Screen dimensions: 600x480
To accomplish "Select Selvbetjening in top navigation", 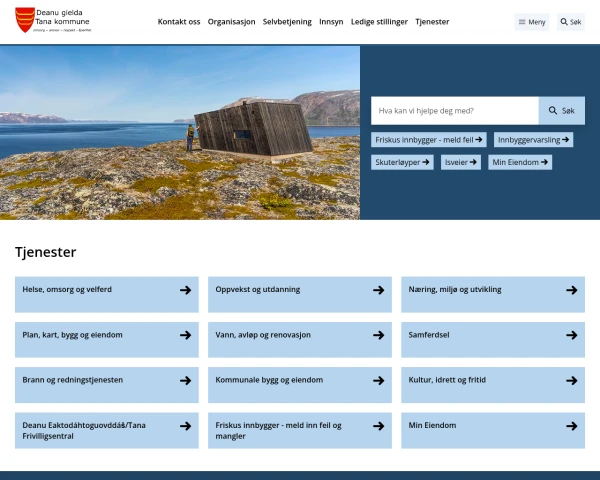I will click(x=287, y=21).
